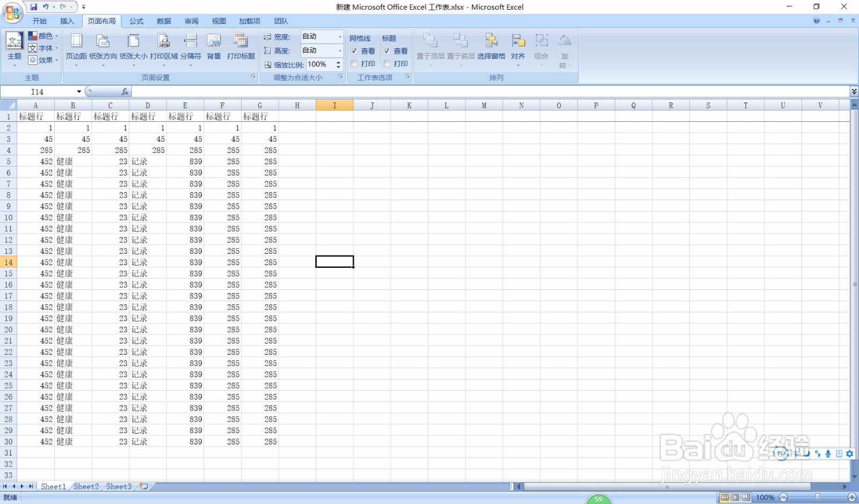Screen dimensions: 859x504
Task: Open theme Fonts (字体) options
Action: pyautogui.click(x=43, y=48)
